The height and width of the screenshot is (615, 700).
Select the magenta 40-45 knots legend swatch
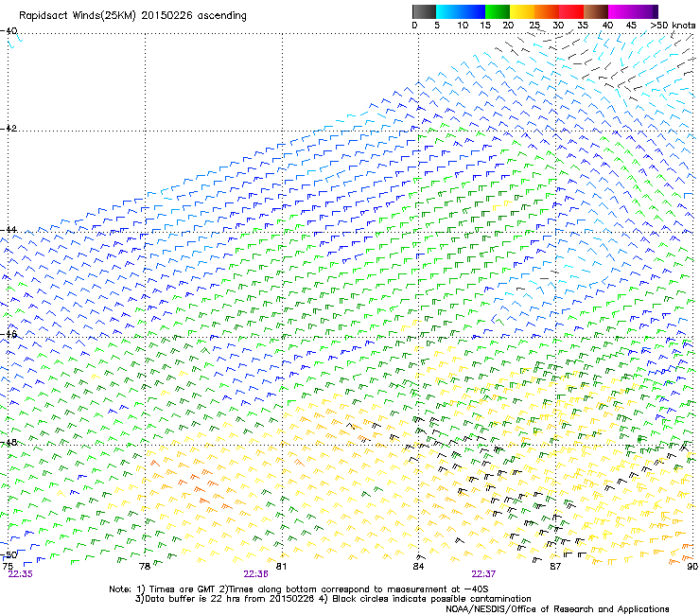pos(621,11)
